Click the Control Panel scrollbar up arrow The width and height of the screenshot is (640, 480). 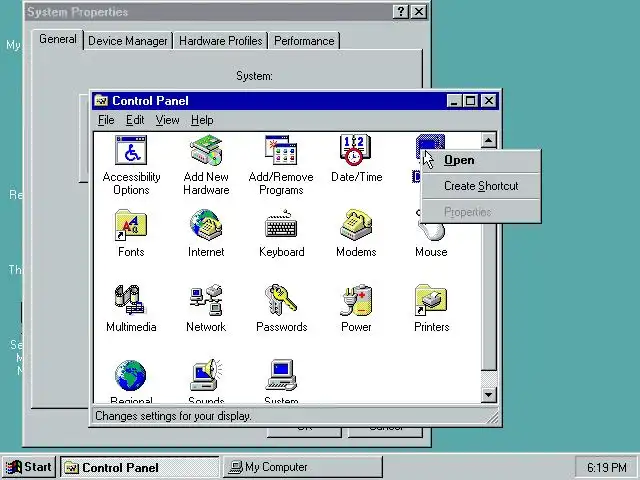[x=489, y=140]
